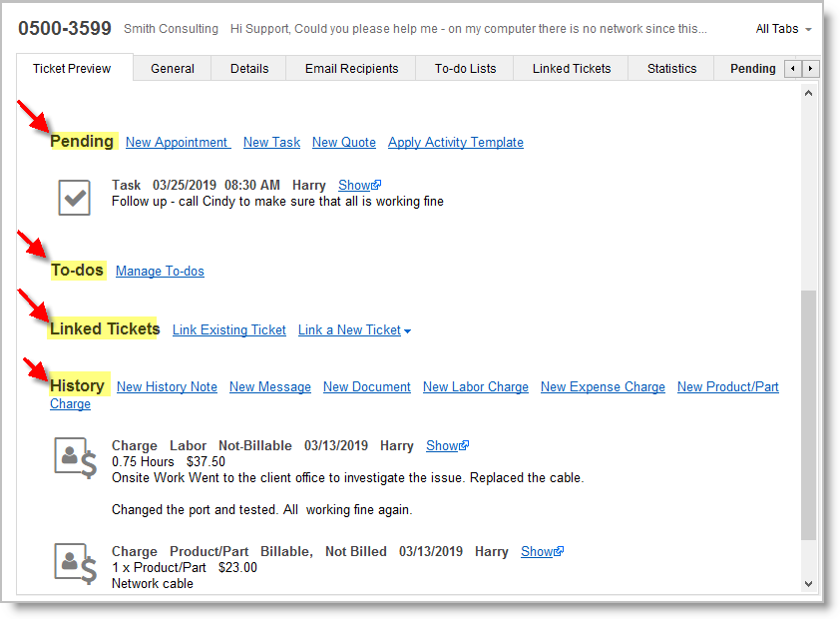Click the vertical scrollbar up arrow

pyautogui.click(x=808, y=93)
